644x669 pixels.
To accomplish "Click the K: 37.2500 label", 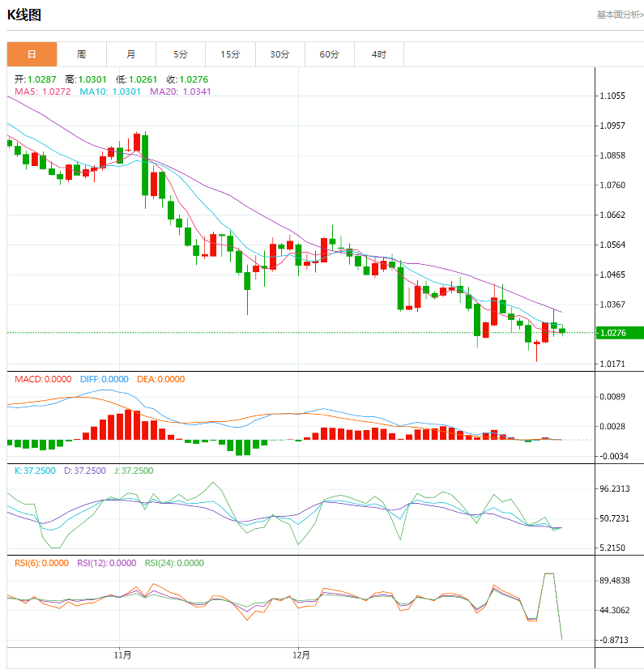I will 35,471.
